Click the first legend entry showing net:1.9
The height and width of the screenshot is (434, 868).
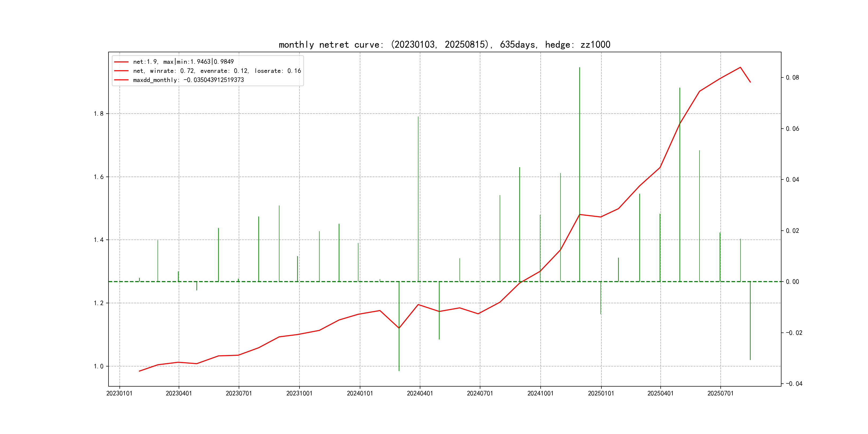[183, 62]
